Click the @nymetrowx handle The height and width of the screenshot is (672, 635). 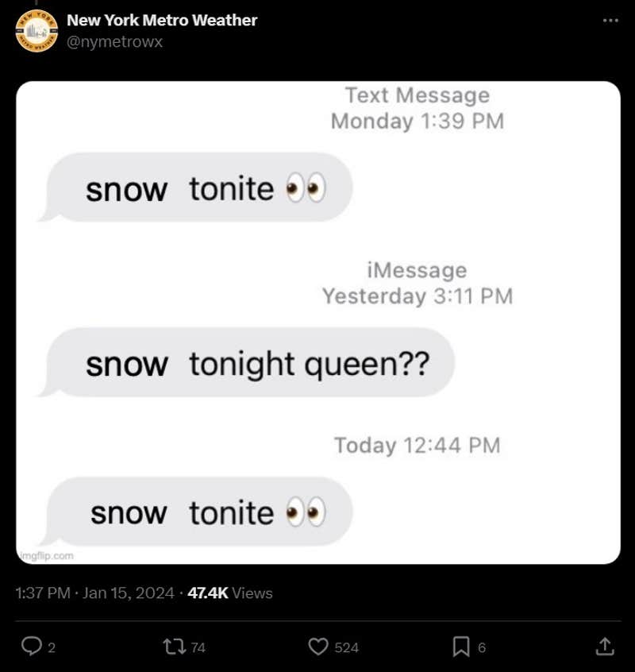[114, 42]
